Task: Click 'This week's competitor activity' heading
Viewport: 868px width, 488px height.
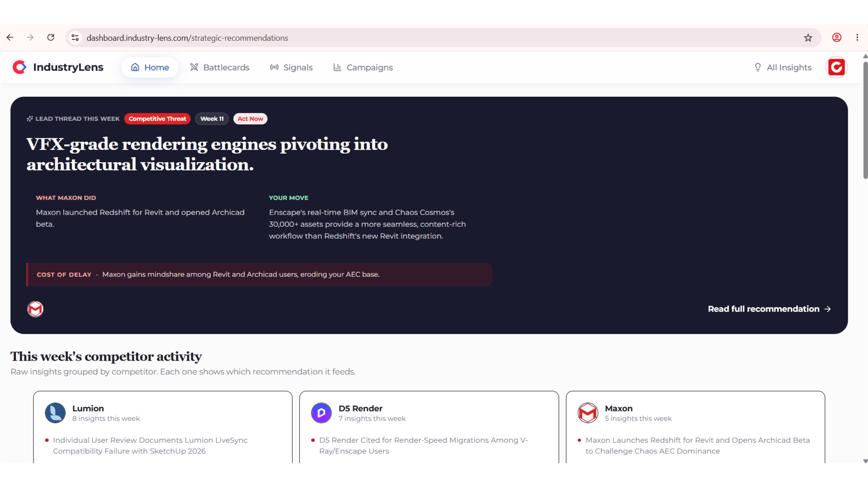Action: pos(106,357)
